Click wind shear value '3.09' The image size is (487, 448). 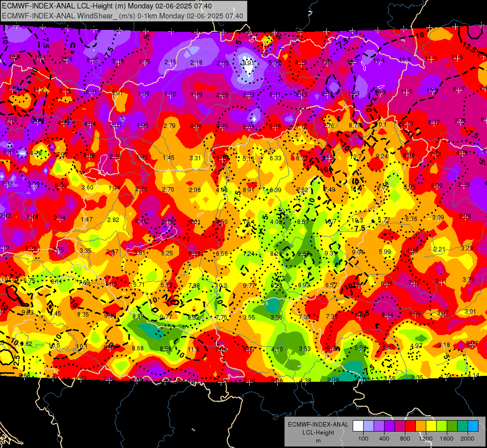pos(438,218)
